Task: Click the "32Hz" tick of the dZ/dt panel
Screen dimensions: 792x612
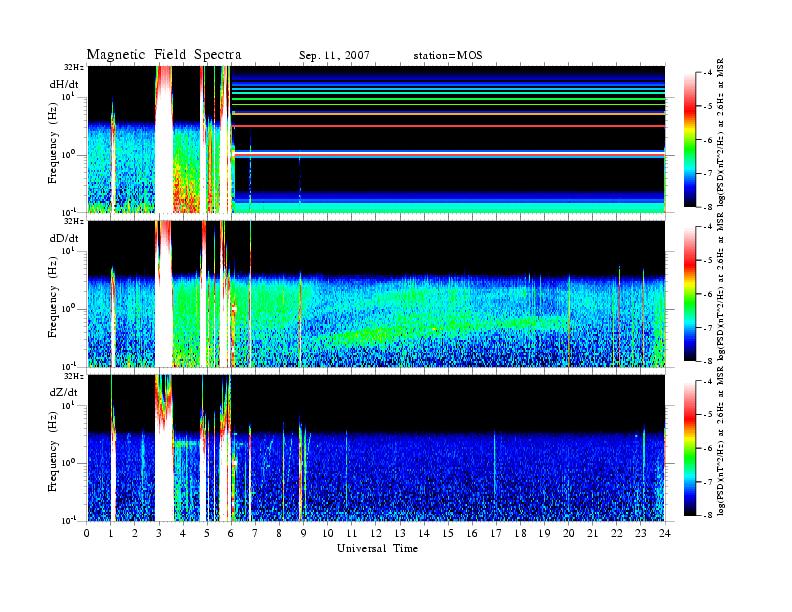Action: pos(74,376)
